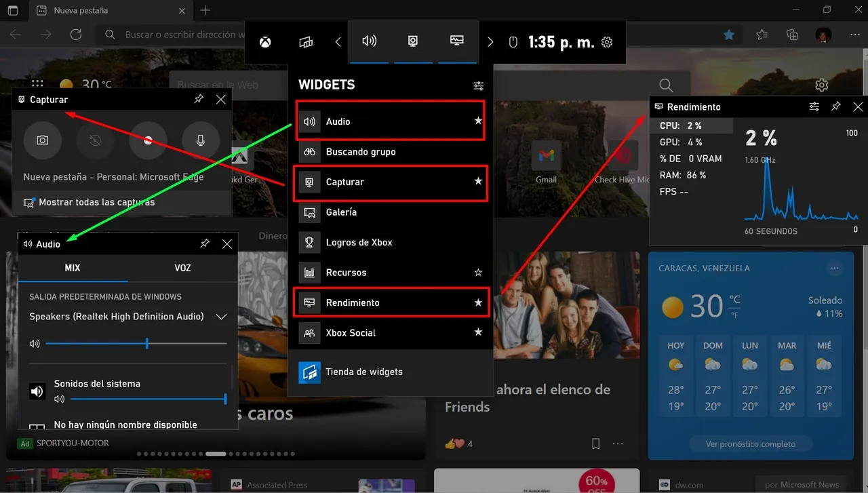The height and width of the screenshot is (493, 868).
Task: Open the Edge Collections icon
Action: point(792,35)
